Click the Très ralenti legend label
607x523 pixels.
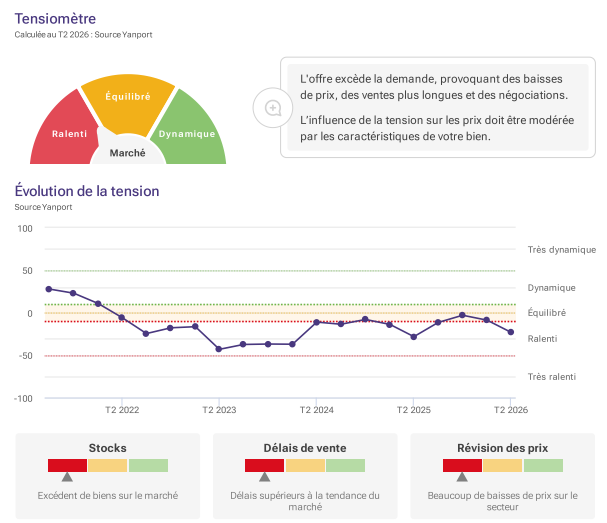click(552, 377)
